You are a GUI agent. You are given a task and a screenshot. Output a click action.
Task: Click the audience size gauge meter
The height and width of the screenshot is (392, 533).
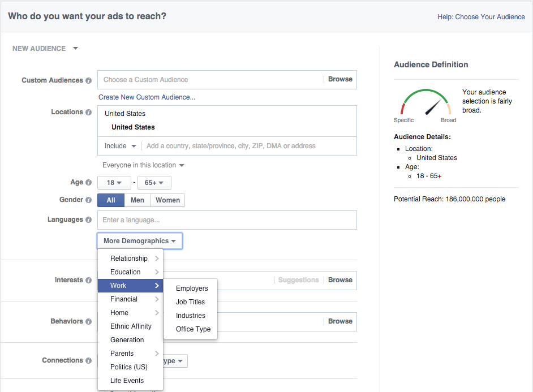[x=426, y=104]
